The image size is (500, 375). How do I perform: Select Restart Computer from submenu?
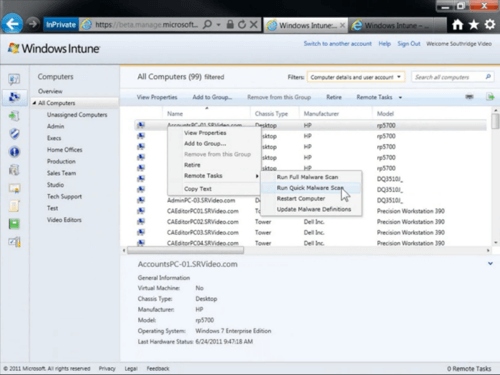(301, 198)
